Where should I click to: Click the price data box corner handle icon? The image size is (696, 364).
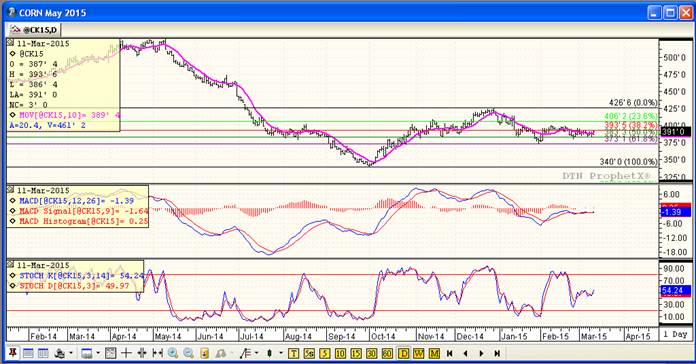tap(11, 43)
